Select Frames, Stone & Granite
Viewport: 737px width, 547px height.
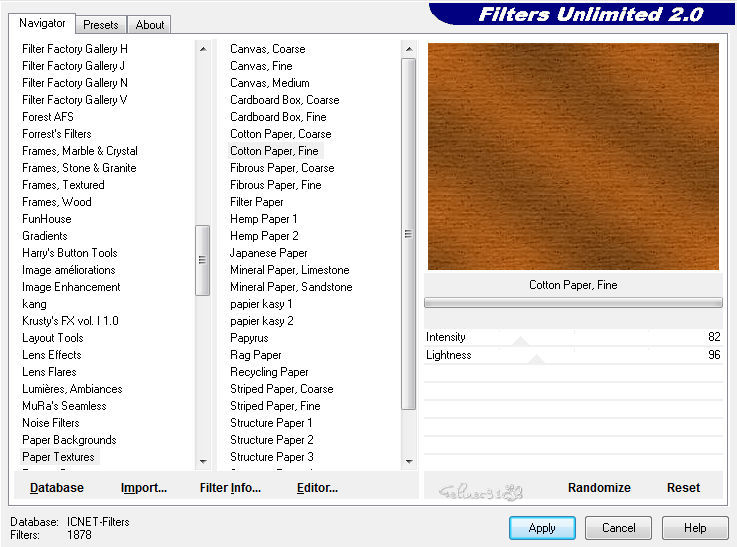79,168
